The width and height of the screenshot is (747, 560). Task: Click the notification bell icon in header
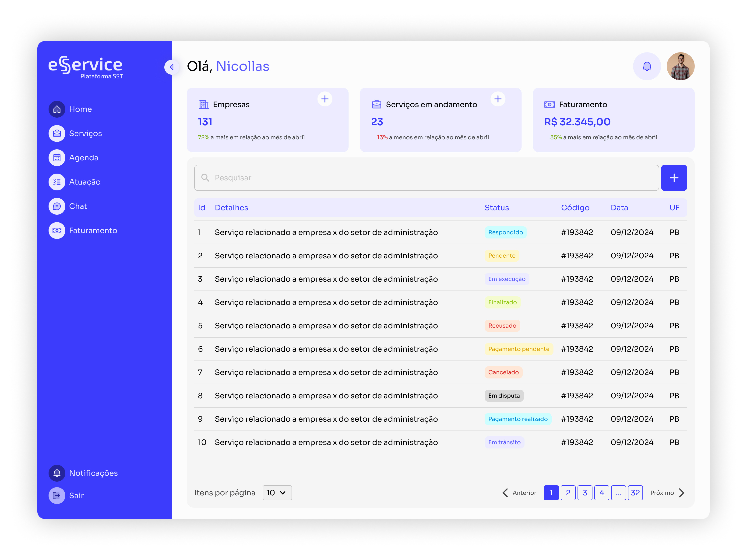(x=647, y=66)
